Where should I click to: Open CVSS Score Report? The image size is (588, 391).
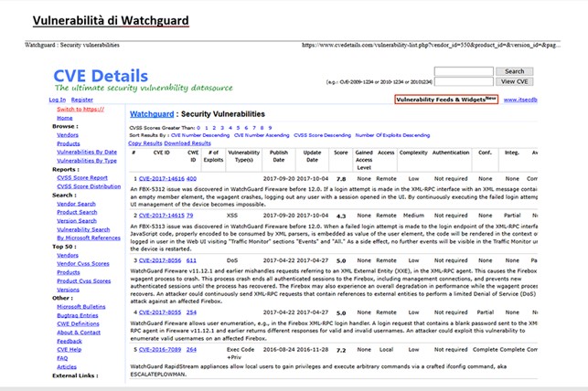pos(82,178)
